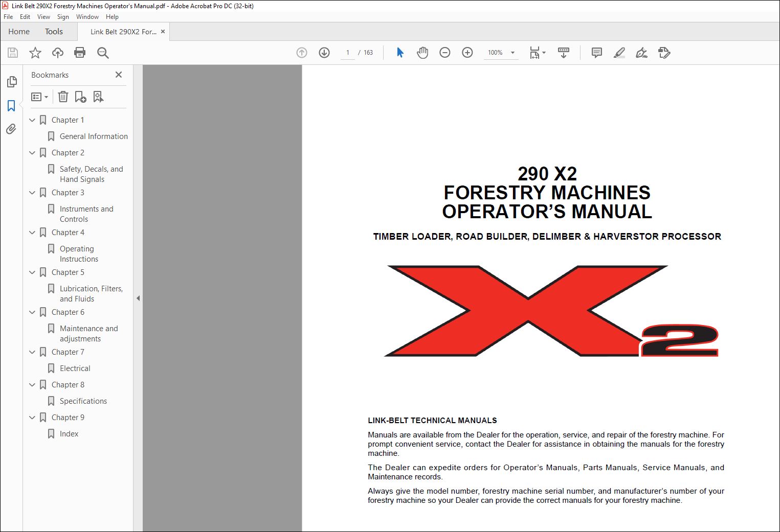Viewport: 780px width, 532px height.
Task: Collapse navigation pane with side arrow
Action: (138, 298)
